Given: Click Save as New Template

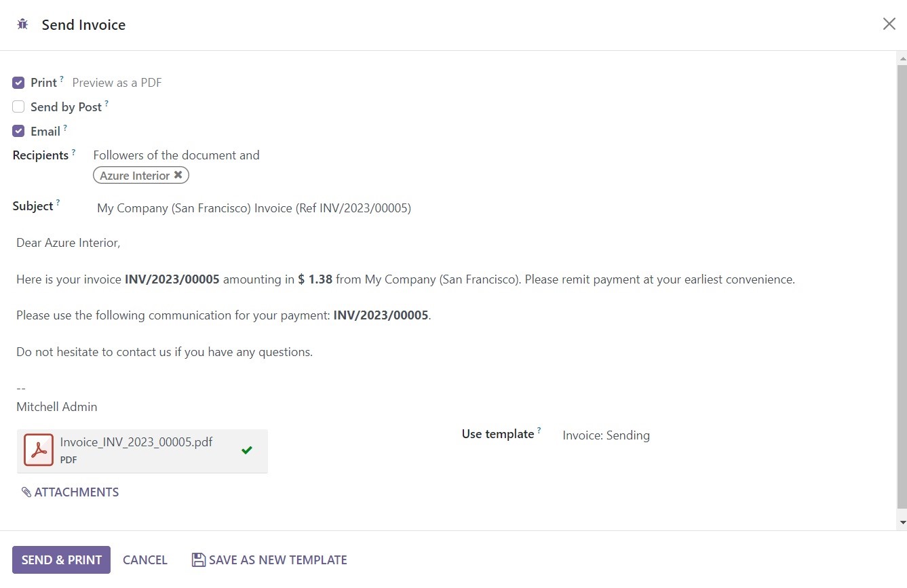Looking at the screenshot, I should 269,560.
